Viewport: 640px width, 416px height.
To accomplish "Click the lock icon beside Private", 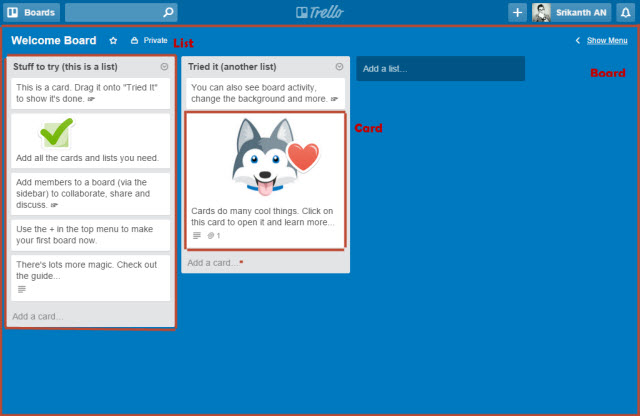I will point(134,40).
